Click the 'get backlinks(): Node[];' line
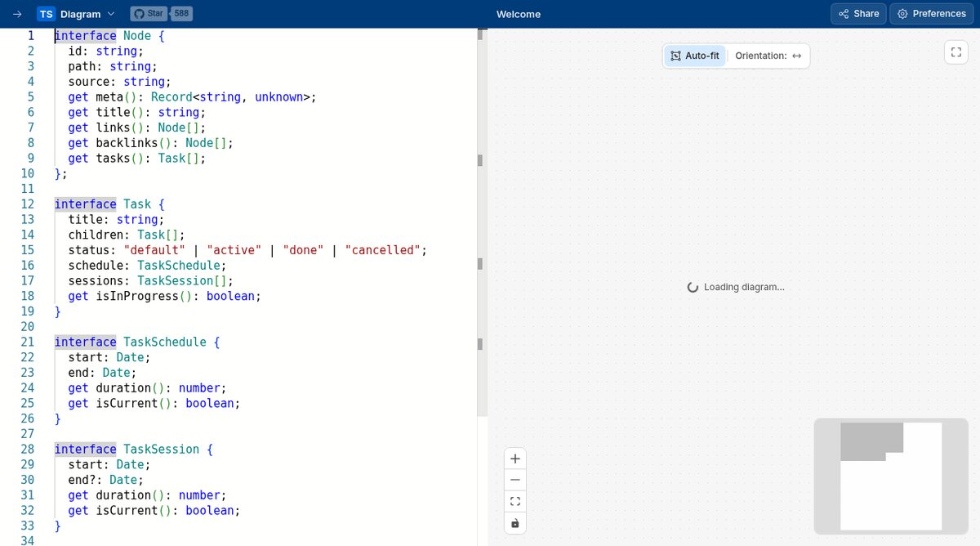The height and width of the screenshot is (546, 980). pos(151,143)
